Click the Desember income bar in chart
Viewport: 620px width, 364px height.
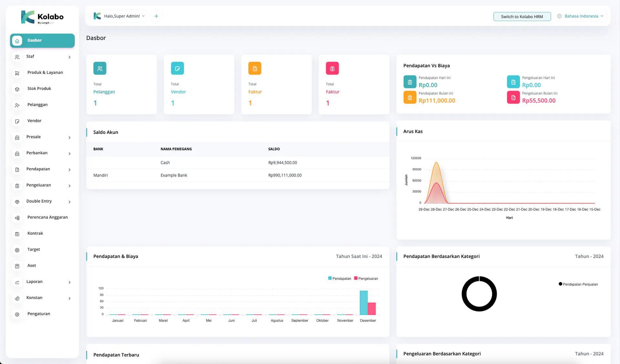tap(364, 303)
